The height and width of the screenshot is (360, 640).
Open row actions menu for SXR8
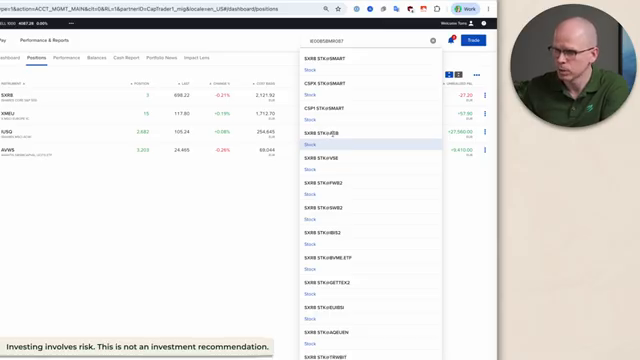pyautogui.click(x=485, y=95)
